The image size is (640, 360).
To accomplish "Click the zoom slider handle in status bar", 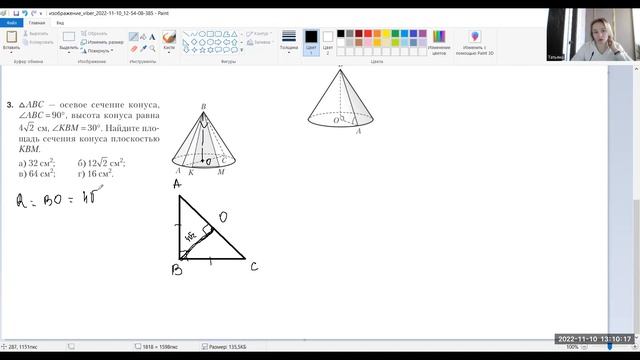I will point(610,347).
